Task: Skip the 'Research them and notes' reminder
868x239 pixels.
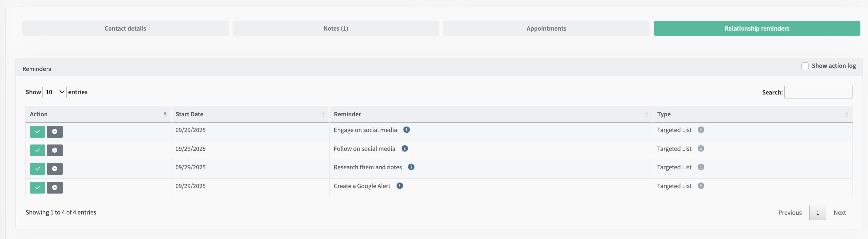Action: point(55,169)
